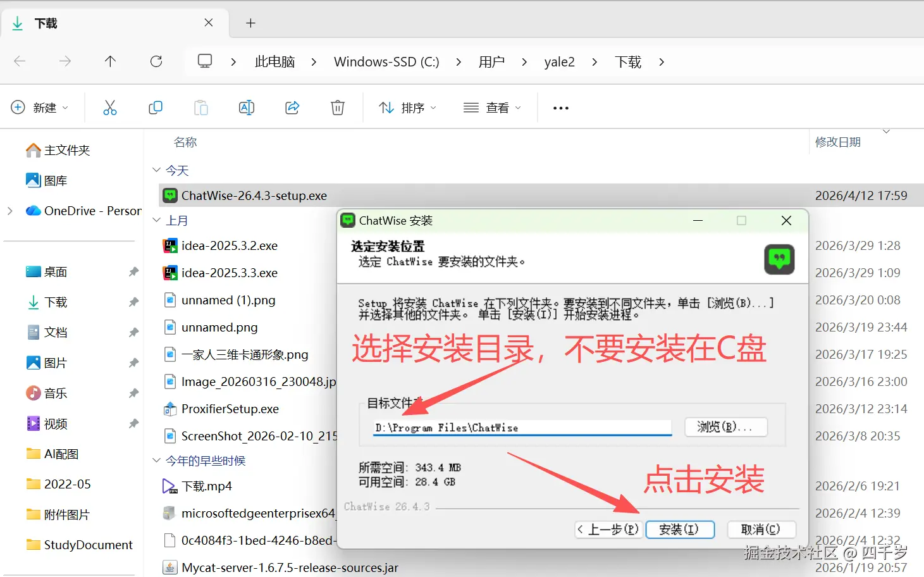Screen dimensions: 924x577
Task: Click 安装(I) to start the installation
Action: pos(680,530)
